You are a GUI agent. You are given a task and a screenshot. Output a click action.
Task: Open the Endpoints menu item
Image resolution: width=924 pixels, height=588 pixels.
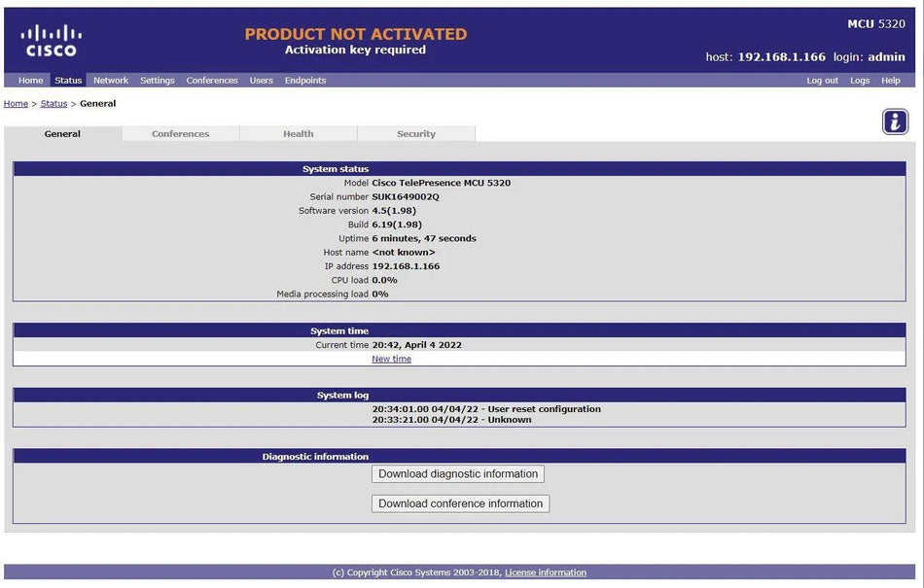pyautogui.click(x=305, y=80)
